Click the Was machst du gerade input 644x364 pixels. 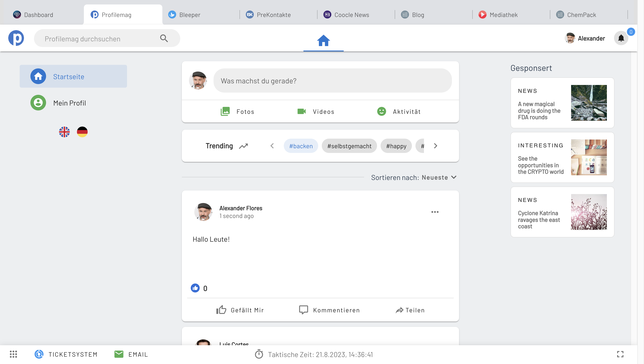(x=333, y=81)
